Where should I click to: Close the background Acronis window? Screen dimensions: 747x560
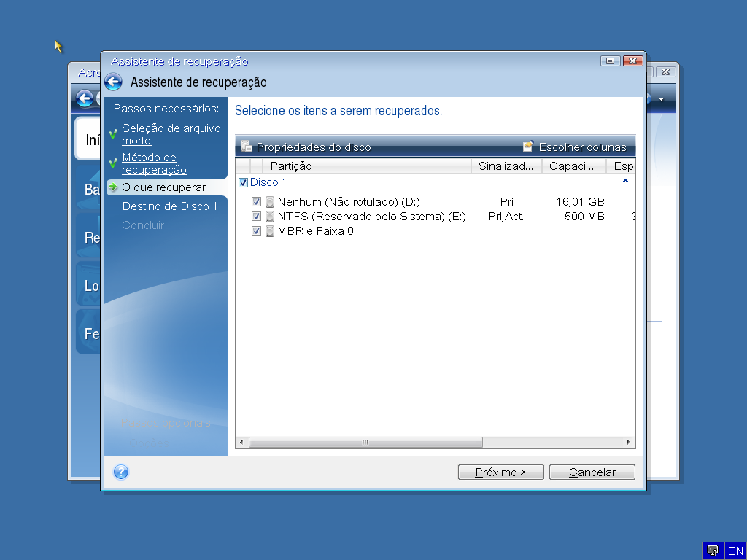click(666, 72)
